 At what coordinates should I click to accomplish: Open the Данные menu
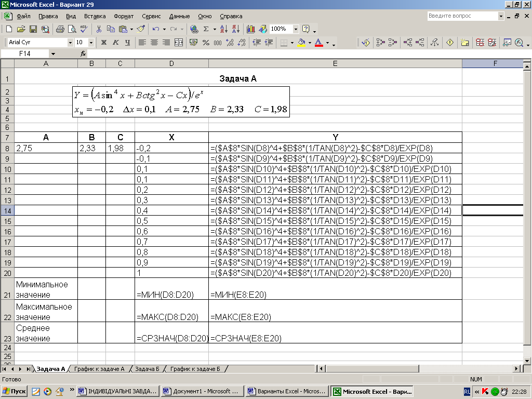(x=179, y=16)
